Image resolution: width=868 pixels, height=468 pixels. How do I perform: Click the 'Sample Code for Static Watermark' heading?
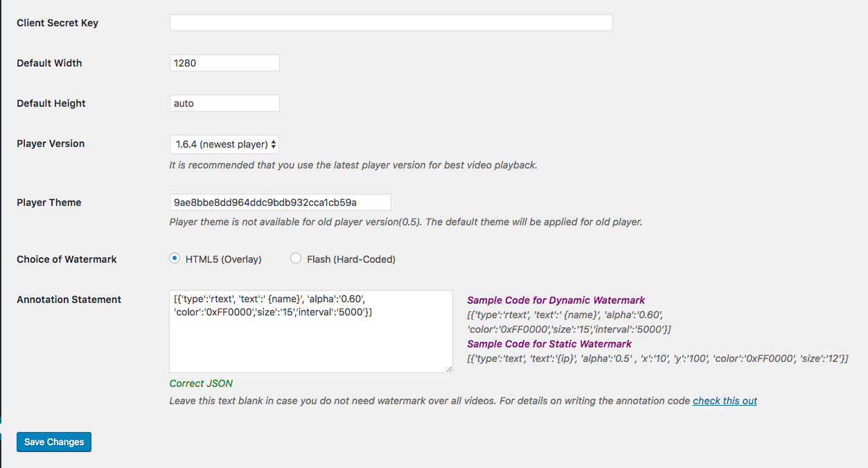pos(550,344)
